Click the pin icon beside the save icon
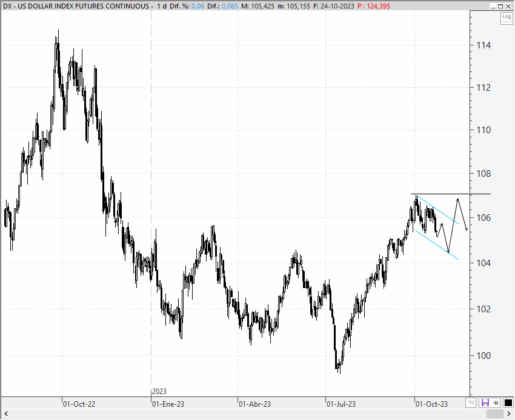Image resolution: width=515 pixels, height=420 pixels. click(x=496, y=402)
